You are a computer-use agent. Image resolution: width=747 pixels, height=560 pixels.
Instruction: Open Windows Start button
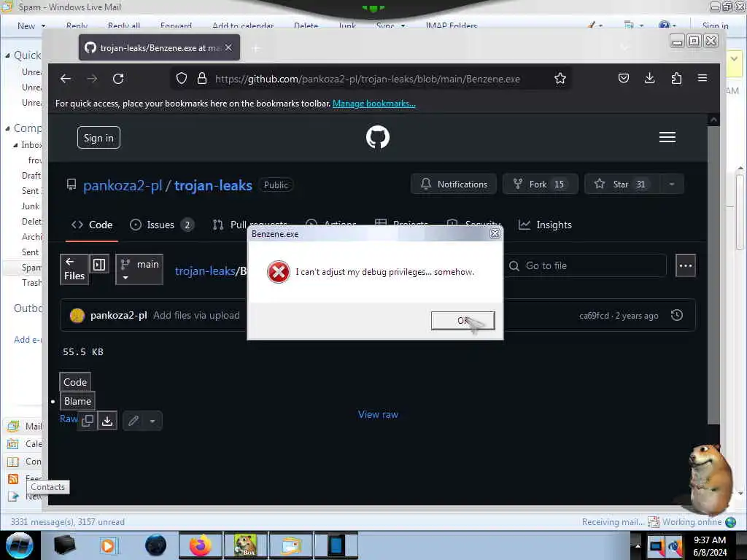point(19,545)
